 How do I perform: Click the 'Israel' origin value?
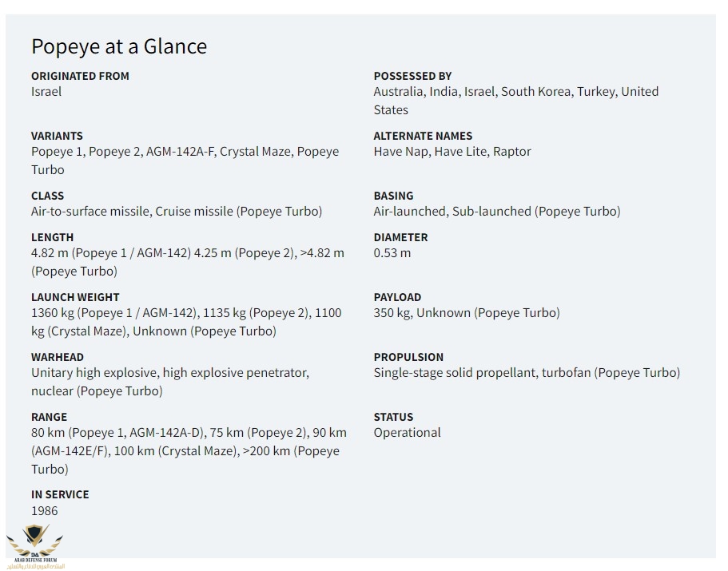[x=46, y=92]
